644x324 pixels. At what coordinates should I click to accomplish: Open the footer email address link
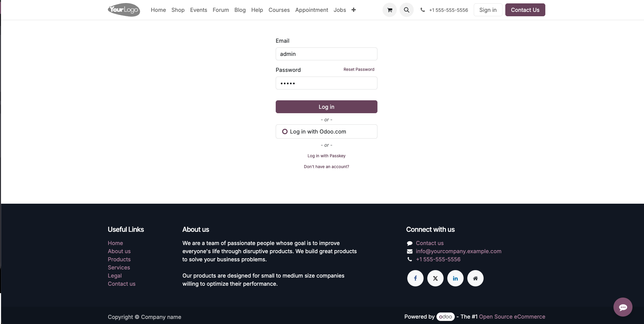[458, 251]
